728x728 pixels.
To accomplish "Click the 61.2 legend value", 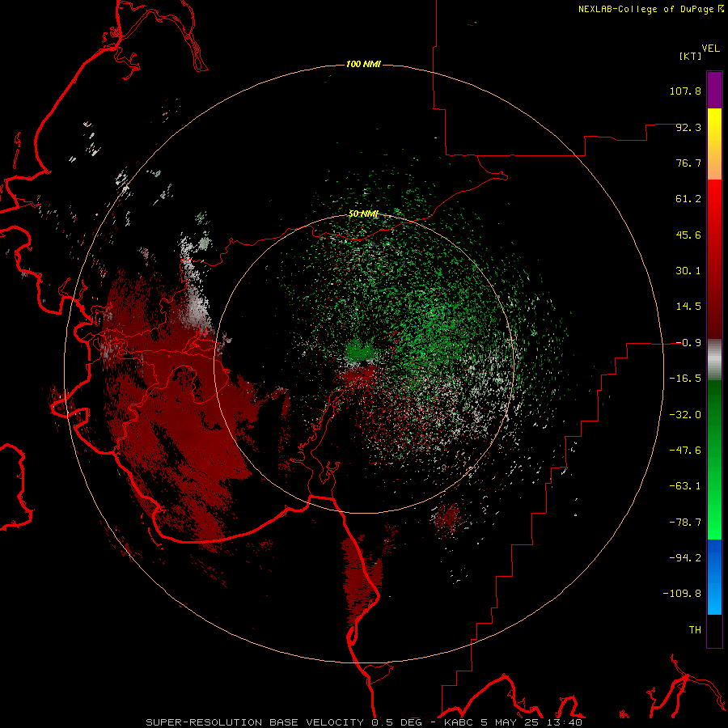I will (x=688, y=199).
